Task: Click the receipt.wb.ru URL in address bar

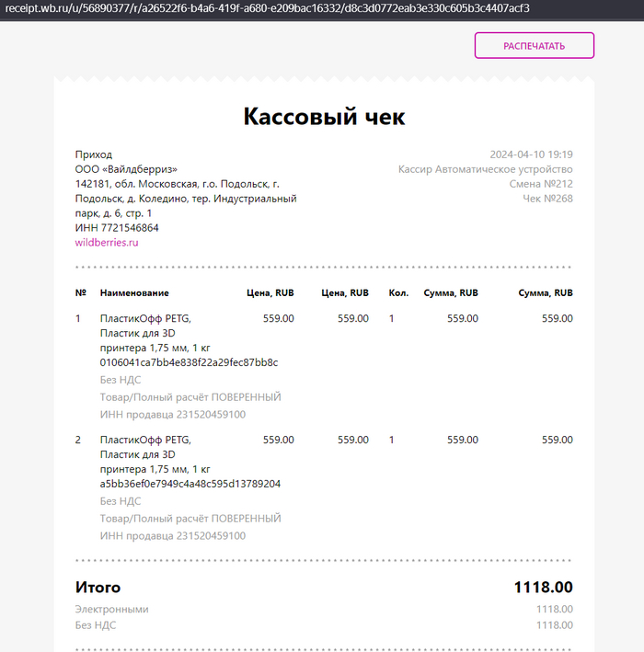Action: (267, 8)
